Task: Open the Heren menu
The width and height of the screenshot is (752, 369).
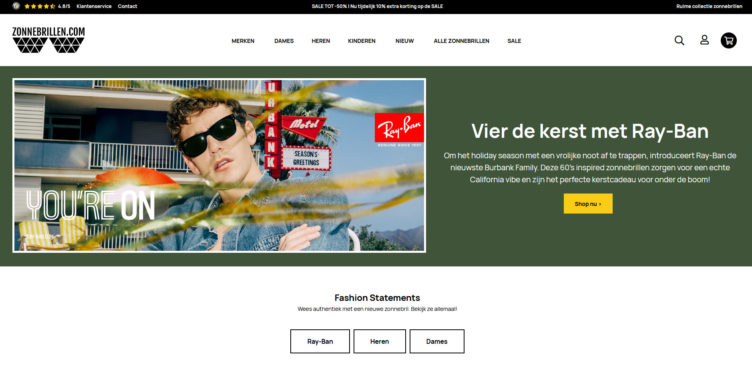Action: 321,41
